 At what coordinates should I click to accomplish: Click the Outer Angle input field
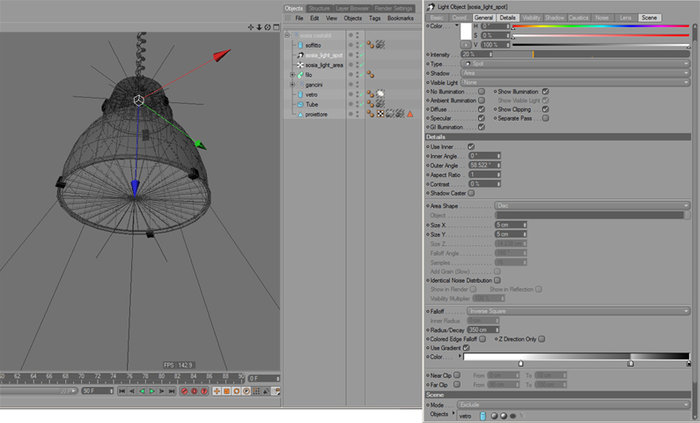(484, 165)
